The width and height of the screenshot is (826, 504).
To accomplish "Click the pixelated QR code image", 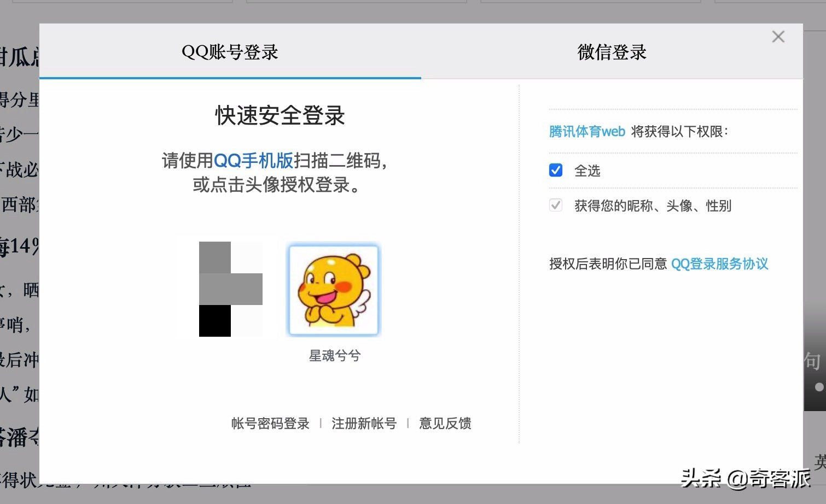I will pyautogui.click(x=231, y=289).
